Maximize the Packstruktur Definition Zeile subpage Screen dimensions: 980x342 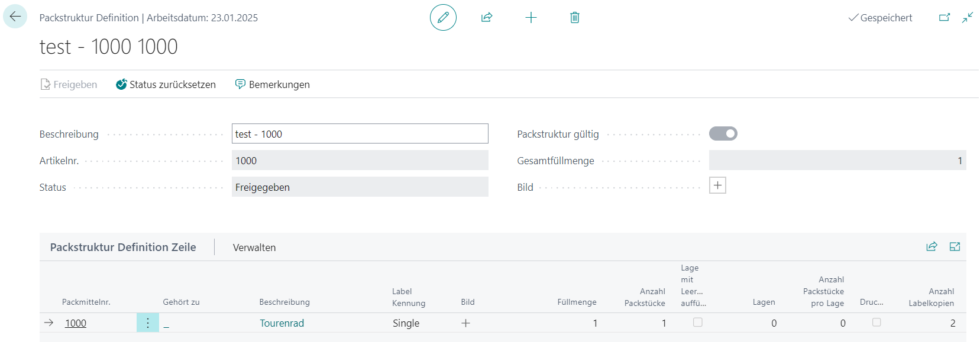pos(955,247)
